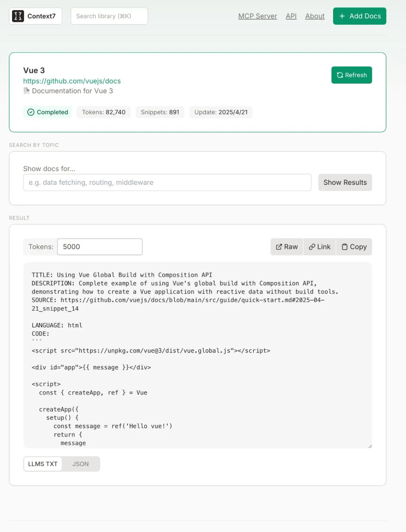
Task: Open the Raw output view
Action: click(287, 247)
